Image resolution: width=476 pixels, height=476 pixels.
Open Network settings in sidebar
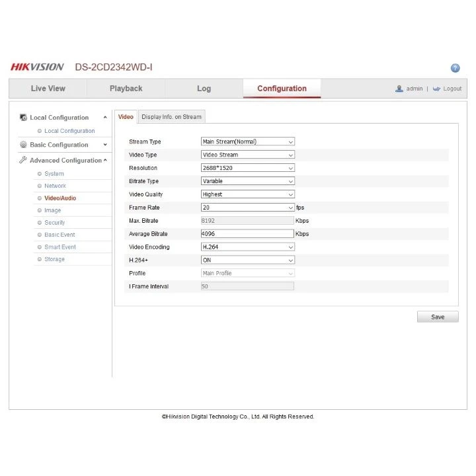tap(55, 186)
